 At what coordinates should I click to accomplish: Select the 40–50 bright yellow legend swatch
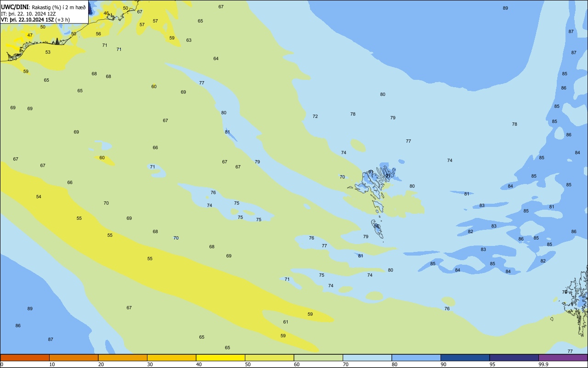220,357
